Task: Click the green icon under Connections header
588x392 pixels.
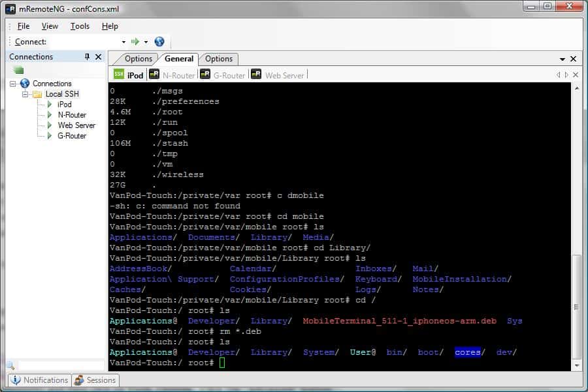Action: tap(18, 70)
